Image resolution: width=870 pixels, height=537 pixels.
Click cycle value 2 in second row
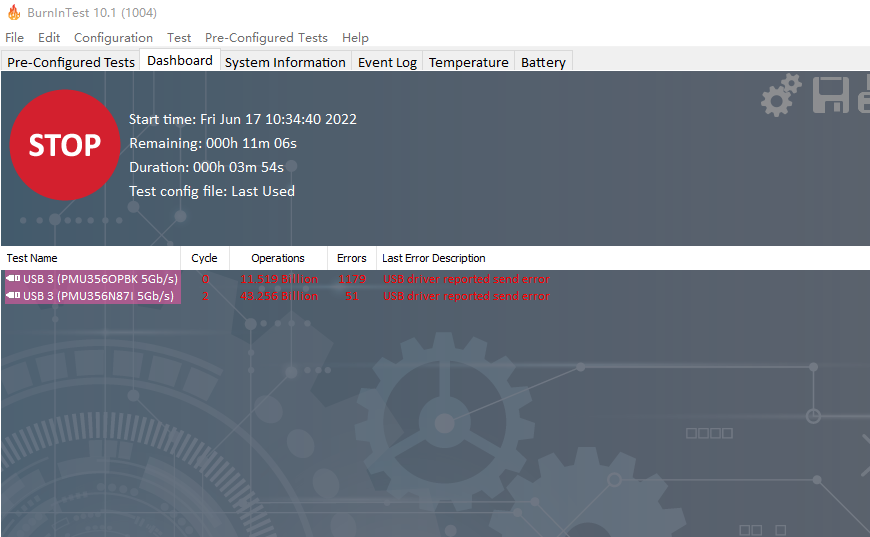coord(205,296)
